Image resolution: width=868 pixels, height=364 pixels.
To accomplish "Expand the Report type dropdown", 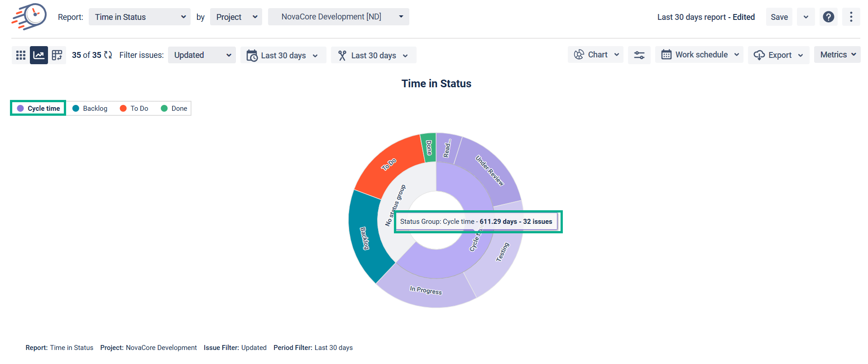I will point(139,17).
